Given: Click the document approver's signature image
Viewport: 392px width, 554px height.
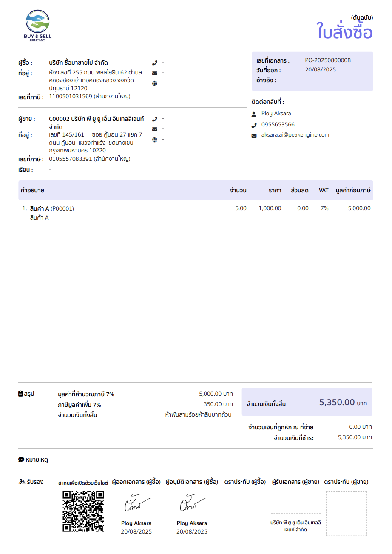Looking at the screenshot, I should (192, 503).
